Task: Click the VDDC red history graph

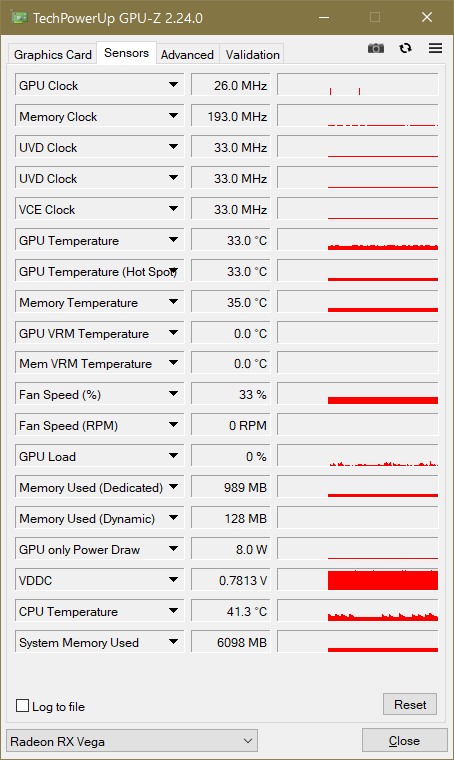Action: (x=358, y=580)
